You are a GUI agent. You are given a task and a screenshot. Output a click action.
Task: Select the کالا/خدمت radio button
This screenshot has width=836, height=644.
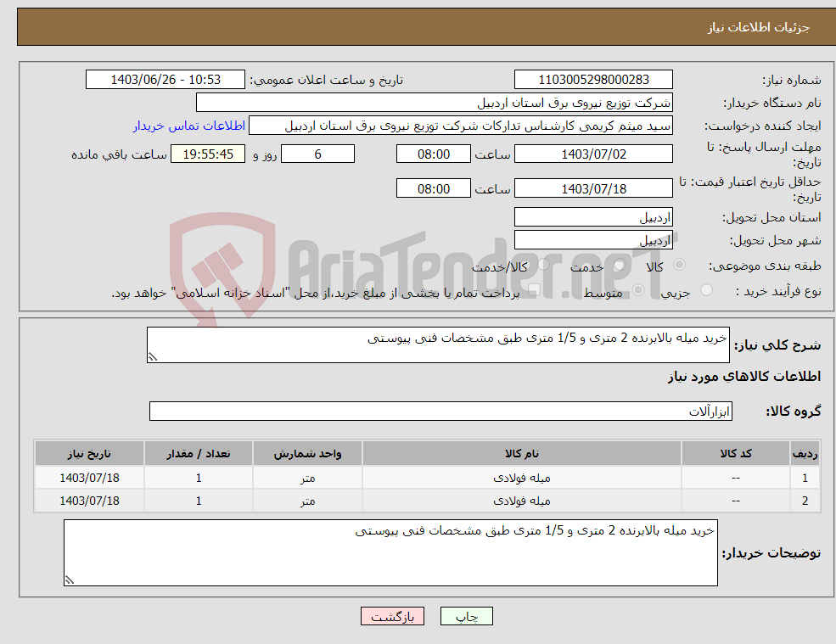[x=543, y=265]
